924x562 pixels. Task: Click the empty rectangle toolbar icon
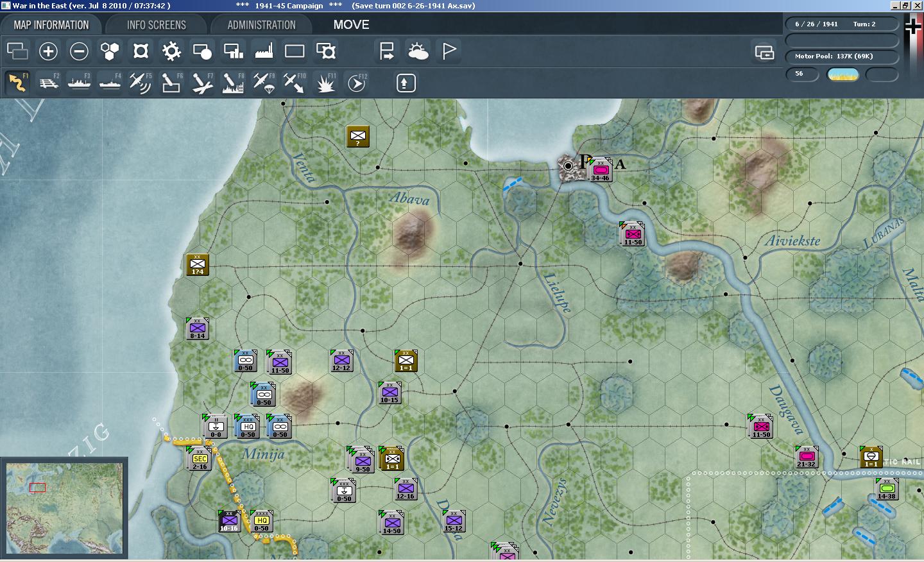point(295,51)
